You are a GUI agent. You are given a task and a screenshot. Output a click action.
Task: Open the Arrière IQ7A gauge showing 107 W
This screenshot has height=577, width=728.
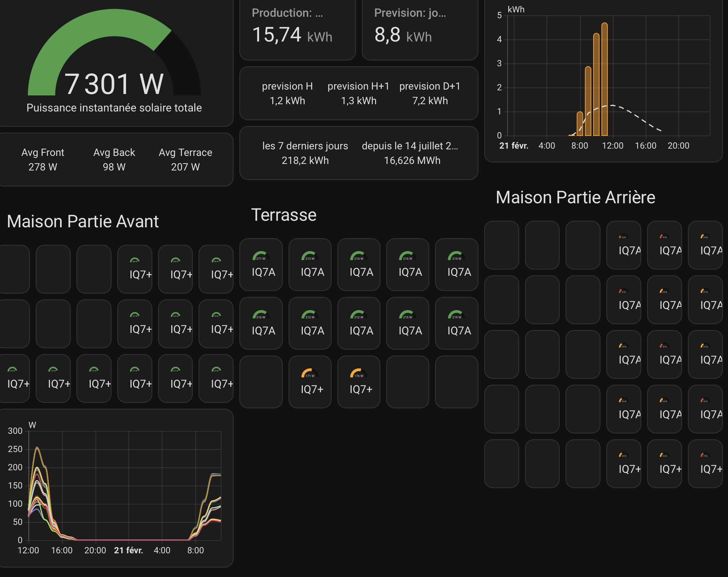click(x=705, y=300)
